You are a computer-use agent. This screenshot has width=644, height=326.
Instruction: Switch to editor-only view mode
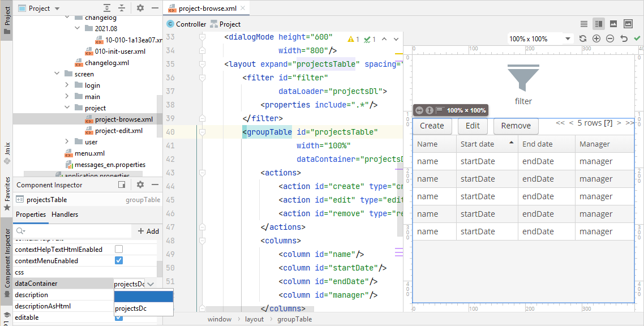[x=584, y=24]
